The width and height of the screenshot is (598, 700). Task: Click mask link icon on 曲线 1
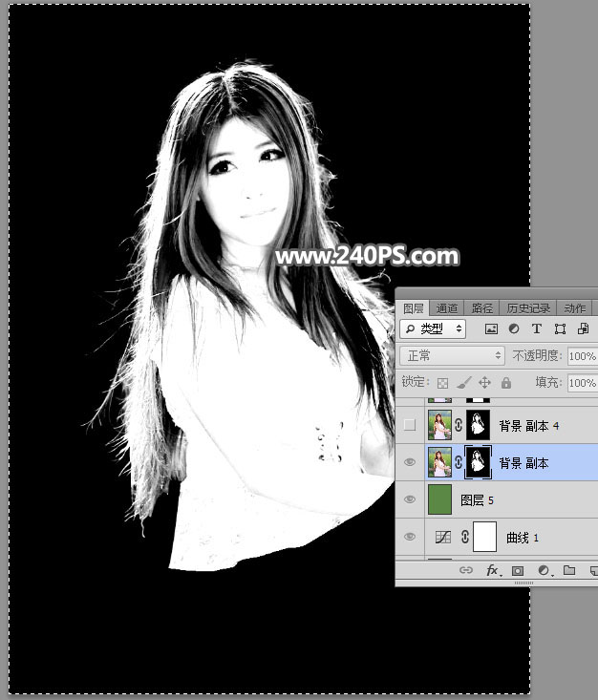(x=465, y=537)
